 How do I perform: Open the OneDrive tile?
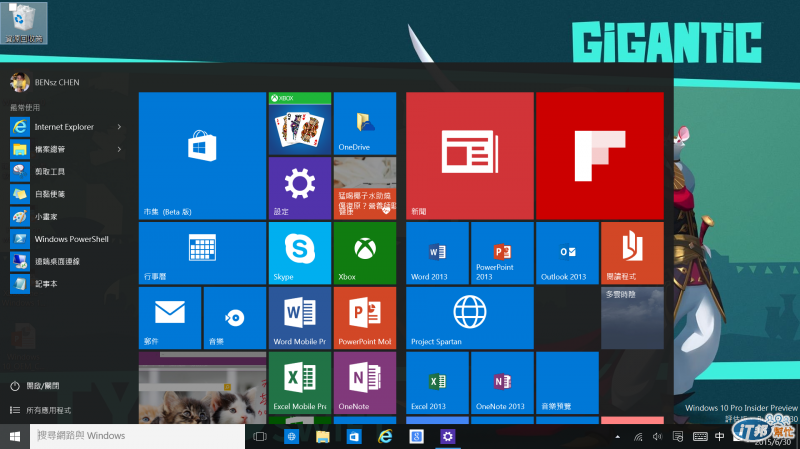365,123
